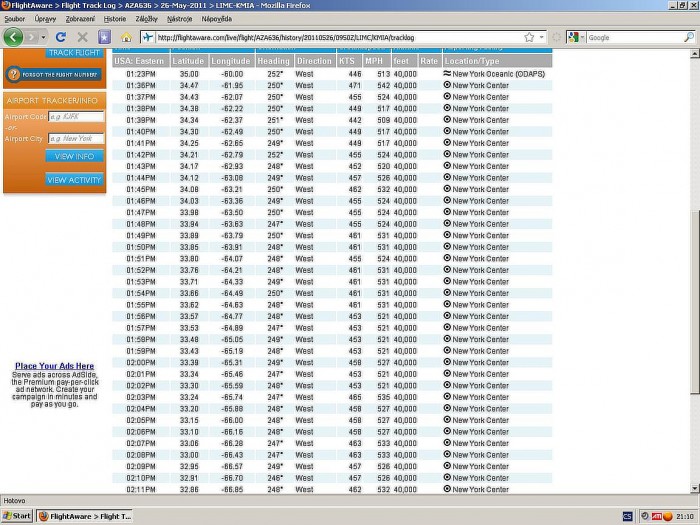Viewport: 700px width, 525px height.
Task: Go back with the green Back arrow
Action: tap(13, 37)
